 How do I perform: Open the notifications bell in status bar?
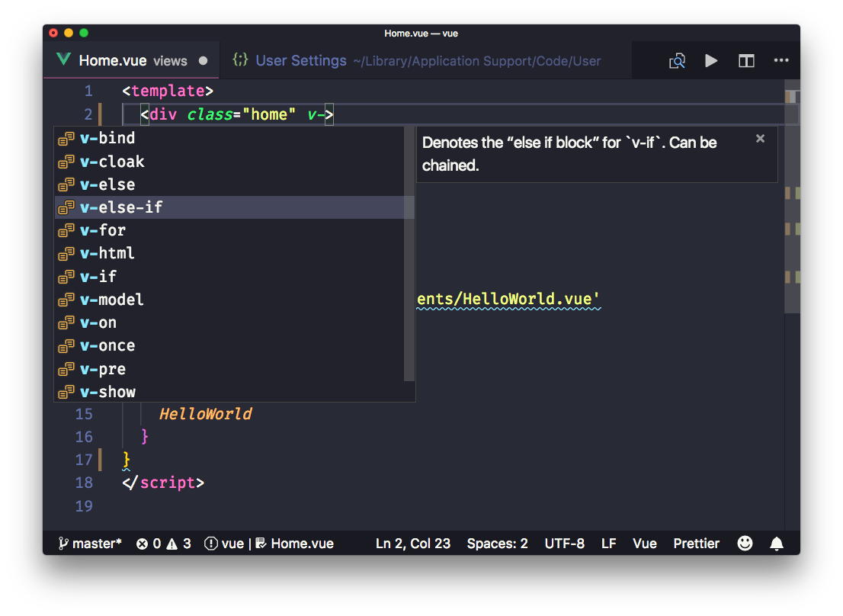[777, 544]
